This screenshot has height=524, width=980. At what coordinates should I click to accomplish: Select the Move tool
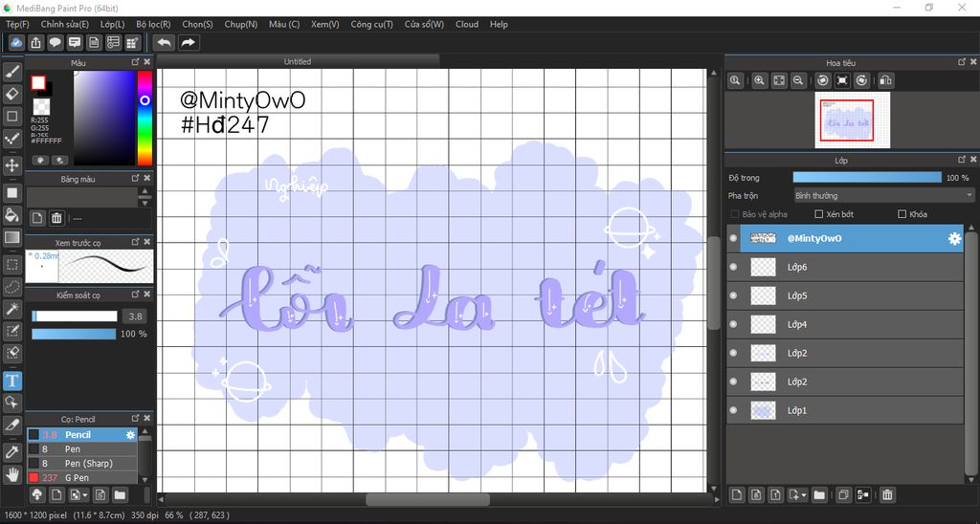coord(11,165)
